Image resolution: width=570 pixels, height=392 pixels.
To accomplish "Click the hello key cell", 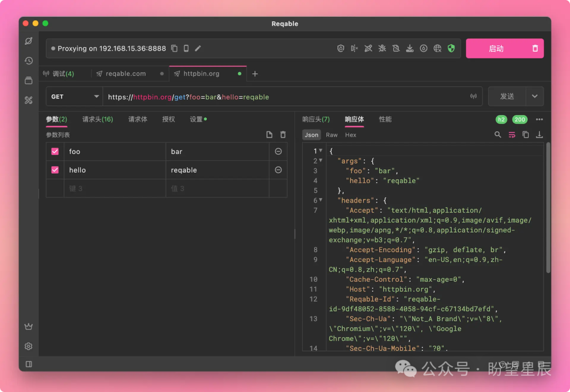I will 115,170.
